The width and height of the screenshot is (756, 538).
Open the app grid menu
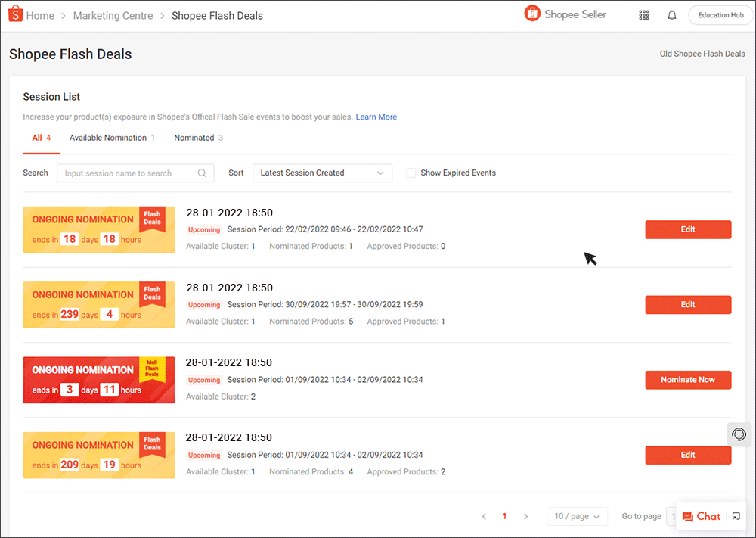pos(644,14)
